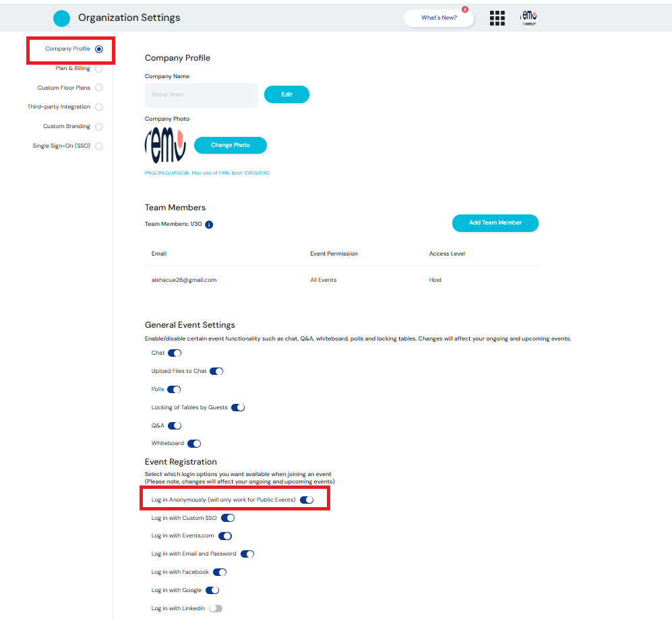Open the What's New notifications
The image size is (672, 619).
point(439,18)
